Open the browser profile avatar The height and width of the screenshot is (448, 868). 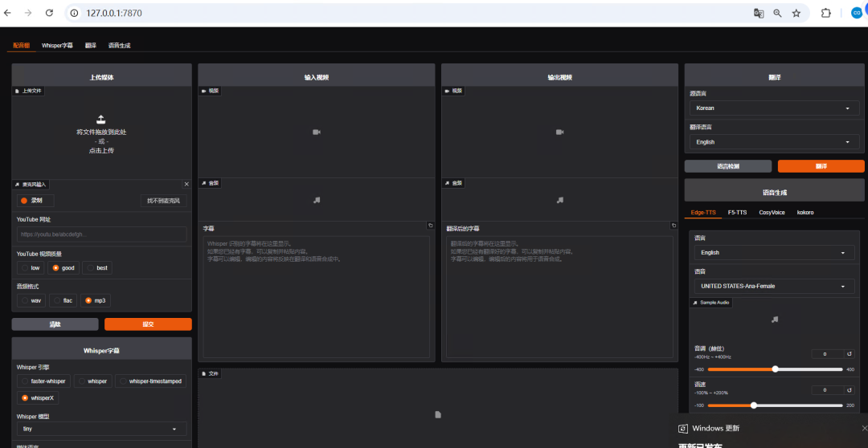click(857, 14)
